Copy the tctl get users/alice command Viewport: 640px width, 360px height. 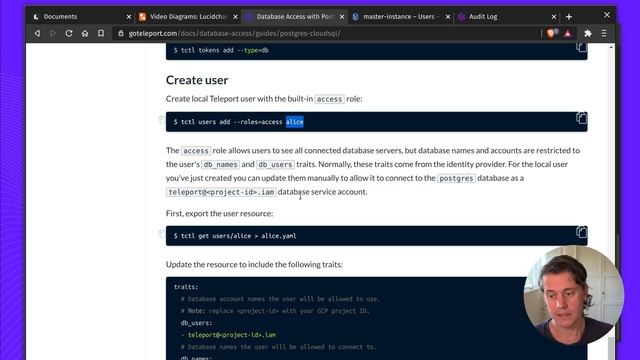(581, 232)
